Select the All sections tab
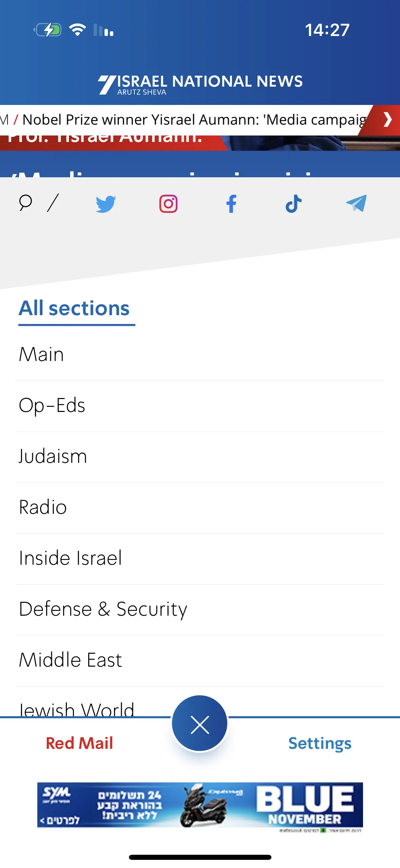Screen dimensions: 400x868 74,309
